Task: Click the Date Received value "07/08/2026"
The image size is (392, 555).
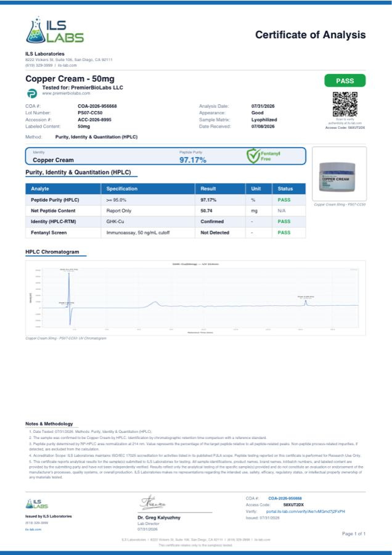Action: tap(263, 126)
